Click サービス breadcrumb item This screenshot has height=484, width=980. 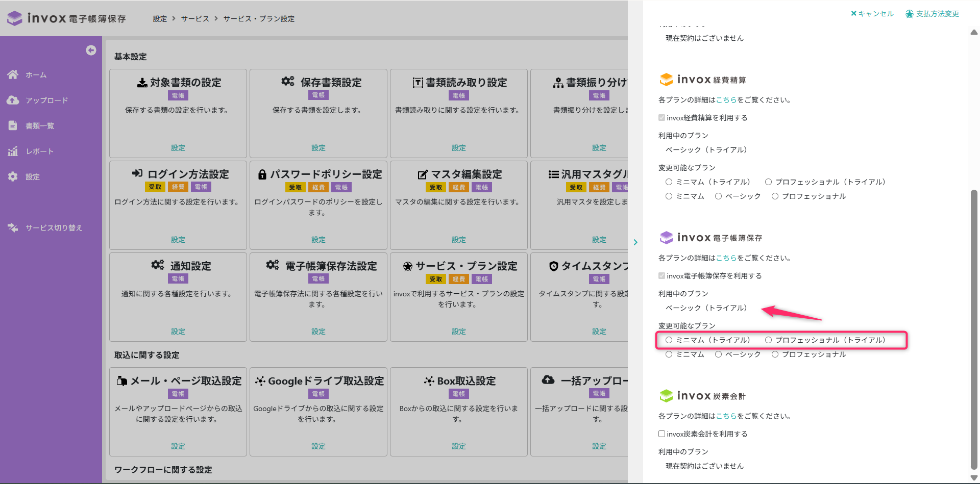coord(195,19)
